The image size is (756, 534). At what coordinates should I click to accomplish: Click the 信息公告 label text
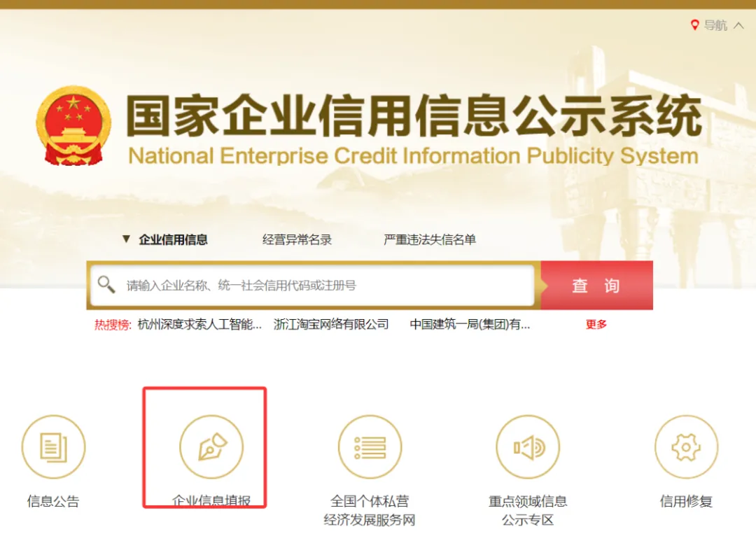coord(53,501)
